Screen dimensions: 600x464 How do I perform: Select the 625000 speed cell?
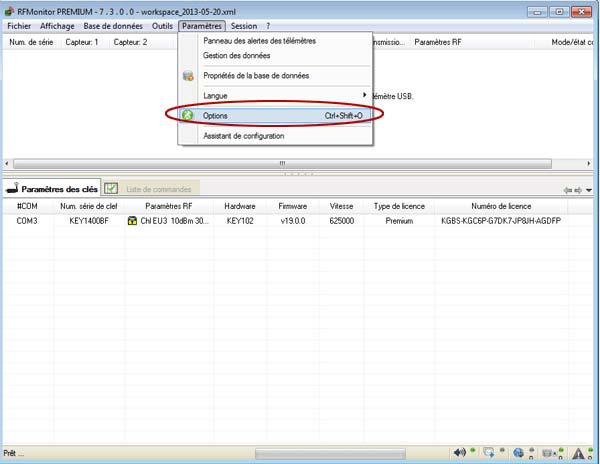coord(341,221)
